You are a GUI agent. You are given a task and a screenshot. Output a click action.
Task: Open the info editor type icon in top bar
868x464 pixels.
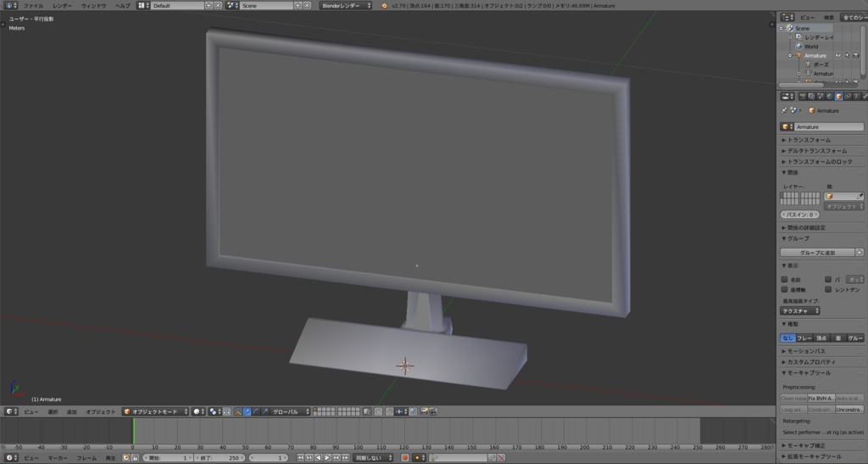pos(10,5)
